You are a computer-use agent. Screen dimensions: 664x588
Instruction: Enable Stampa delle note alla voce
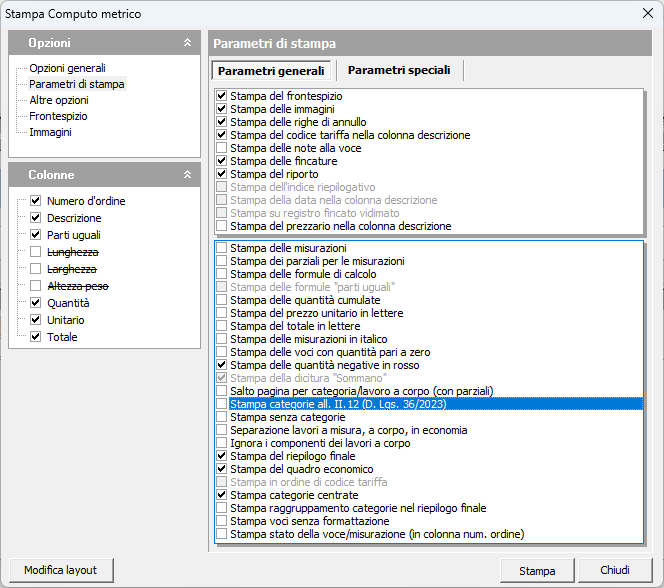coord(222,148)
